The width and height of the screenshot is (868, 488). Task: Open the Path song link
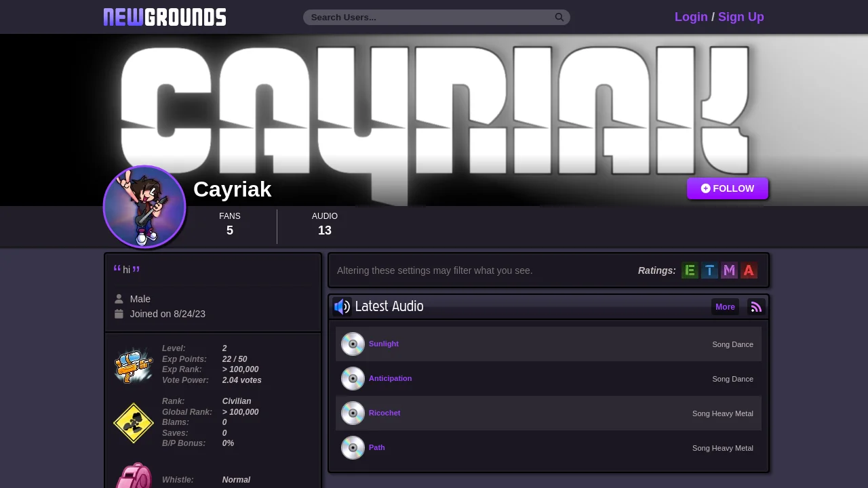pyautogui.click(x=377, y=447)
